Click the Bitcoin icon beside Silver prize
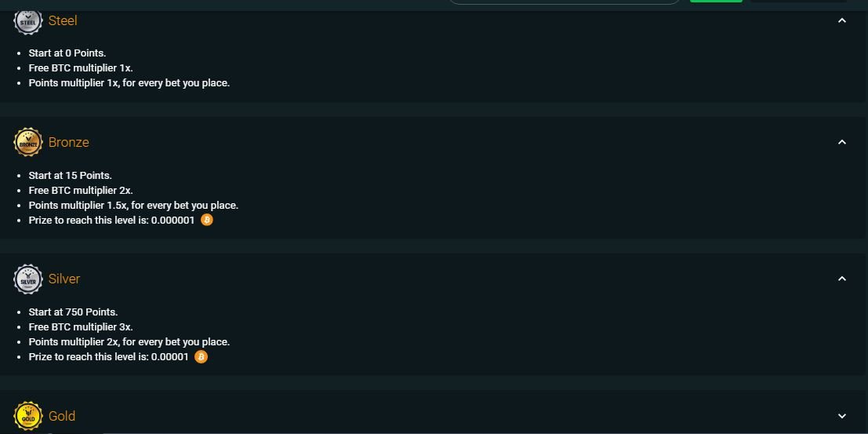The image size is (868, 434). coord(202,357)
